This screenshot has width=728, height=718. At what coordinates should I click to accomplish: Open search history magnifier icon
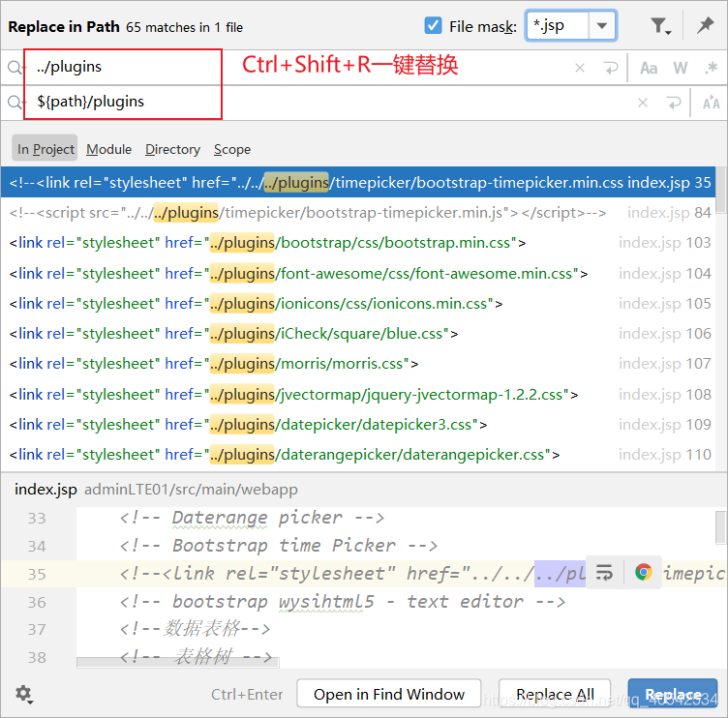[x=15, y=68]
